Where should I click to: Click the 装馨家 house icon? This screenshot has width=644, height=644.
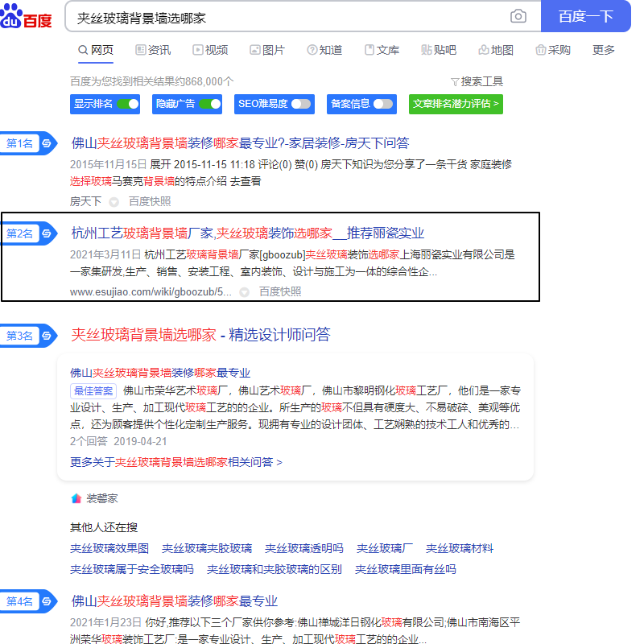(76, 498)
